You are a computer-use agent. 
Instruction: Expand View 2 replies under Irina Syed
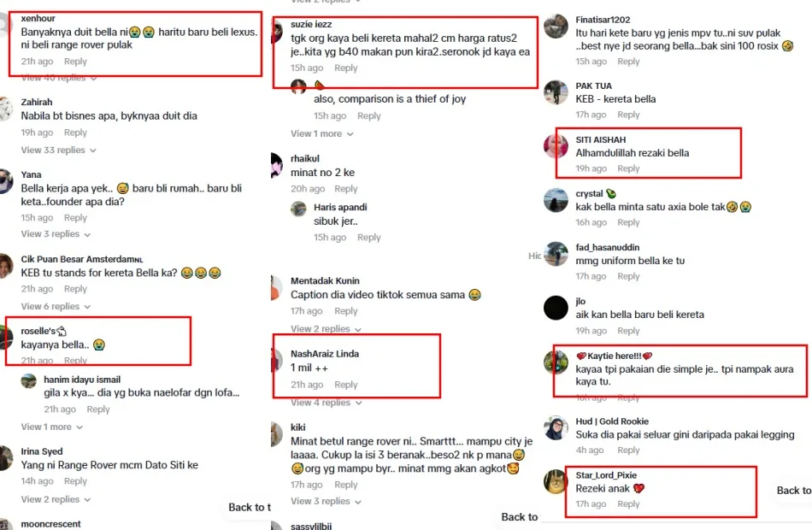56,499
